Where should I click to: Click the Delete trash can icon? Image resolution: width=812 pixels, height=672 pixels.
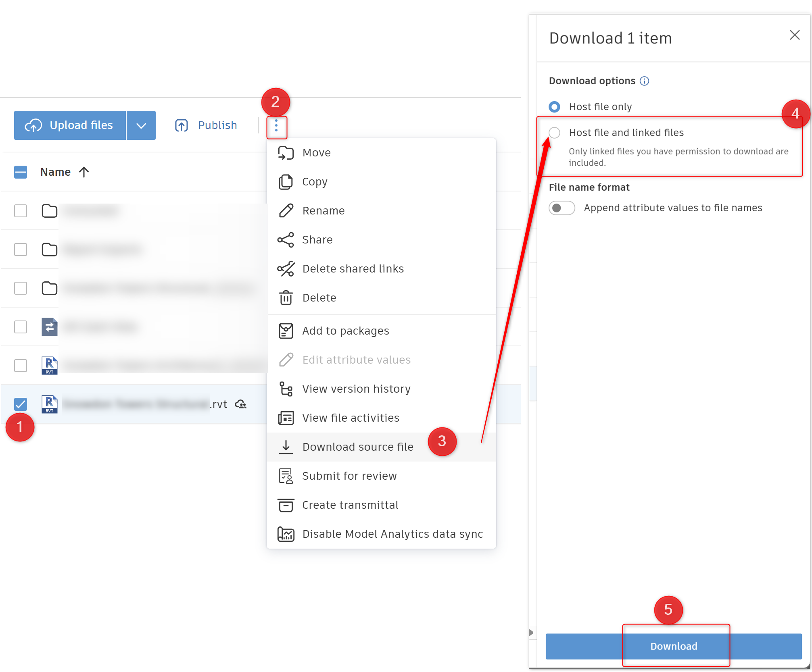[x=286, y=298]
